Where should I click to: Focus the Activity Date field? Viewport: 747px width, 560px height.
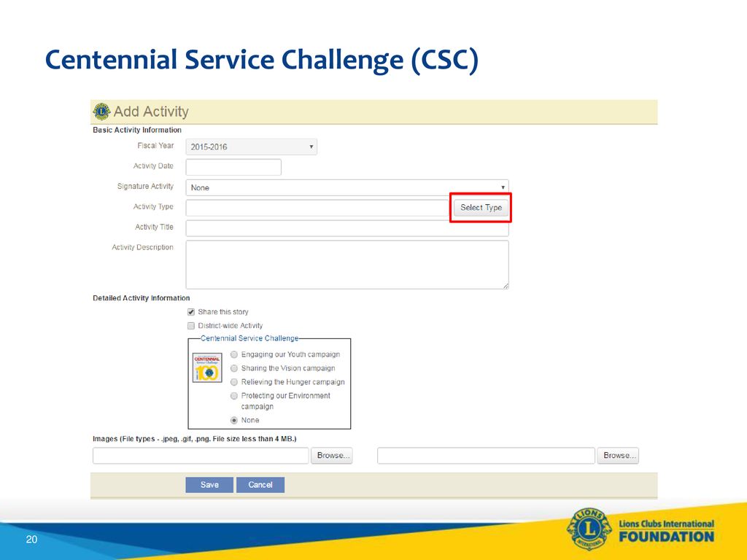[233, 167]
